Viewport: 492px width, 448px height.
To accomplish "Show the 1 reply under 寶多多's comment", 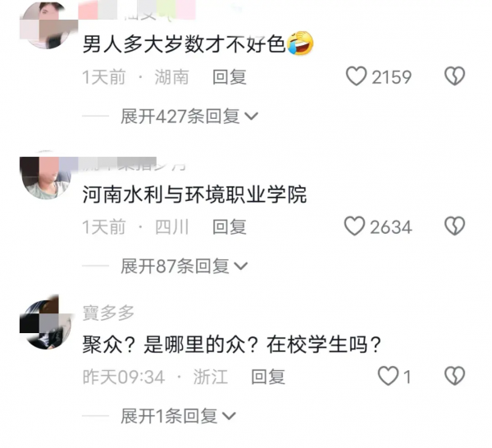I will click(178, 416).
